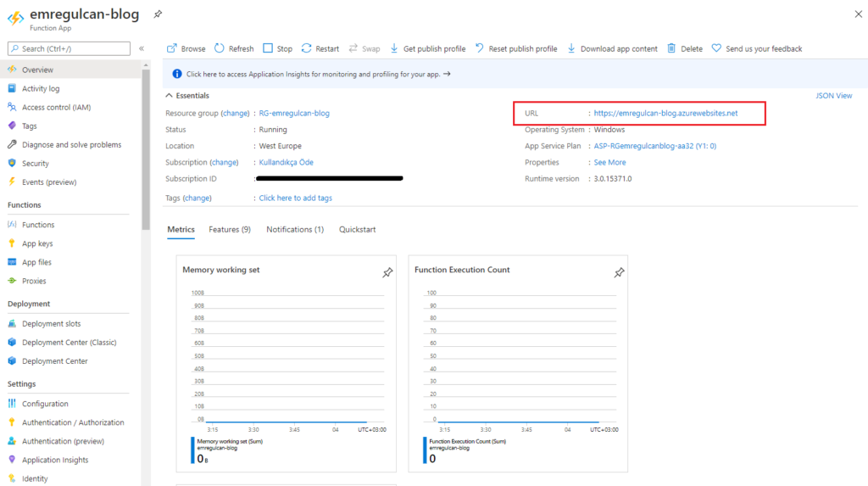Switch to the Features (9) tab
This screenshot has height=486, width=868.
point(230,229)
